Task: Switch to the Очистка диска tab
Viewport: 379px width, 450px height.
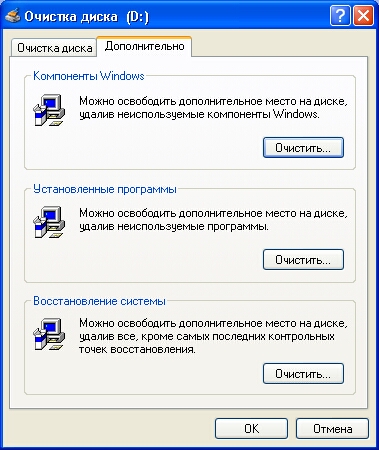Action: tap(54, 48)
